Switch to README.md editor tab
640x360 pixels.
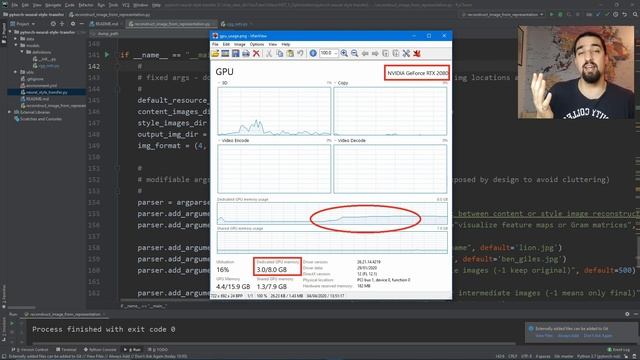[104, 24]
